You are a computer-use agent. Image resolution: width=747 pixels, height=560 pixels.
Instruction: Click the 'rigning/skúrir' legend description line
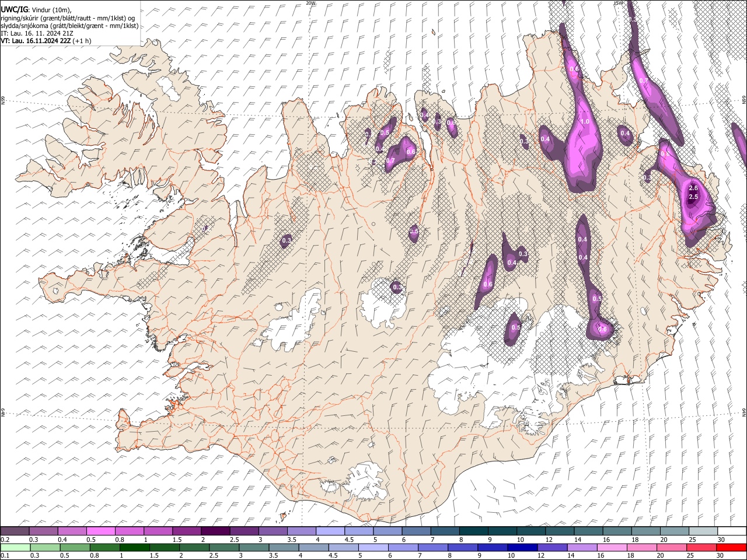68,18
